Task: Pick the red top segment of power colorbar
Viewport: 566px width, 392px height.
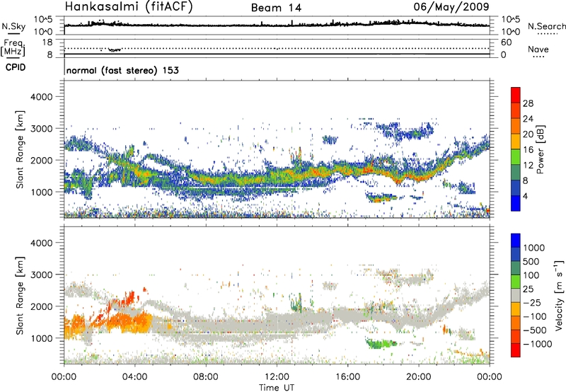Action: [x=516, y=95]
